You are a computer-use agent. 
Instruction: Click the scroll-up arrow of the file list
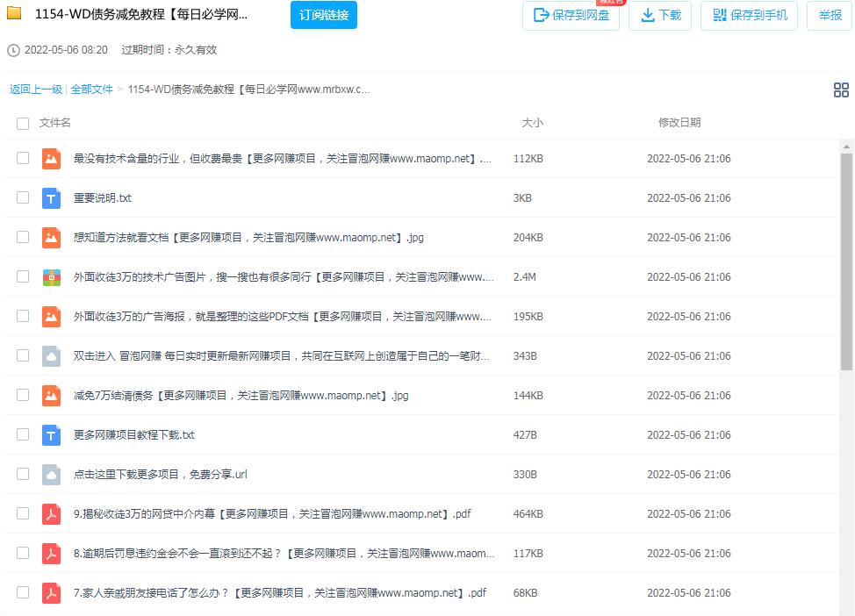[846, 147]
